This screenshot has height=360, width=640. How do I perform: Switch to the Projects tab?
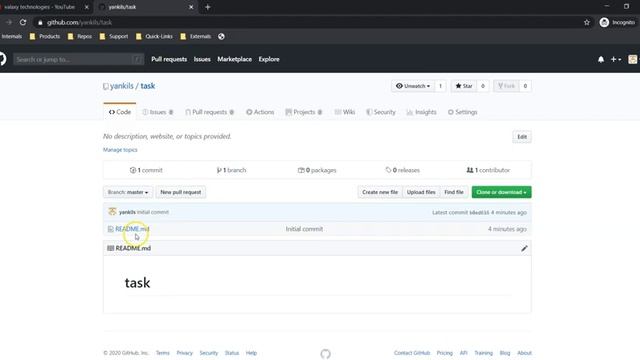point(304,112)
